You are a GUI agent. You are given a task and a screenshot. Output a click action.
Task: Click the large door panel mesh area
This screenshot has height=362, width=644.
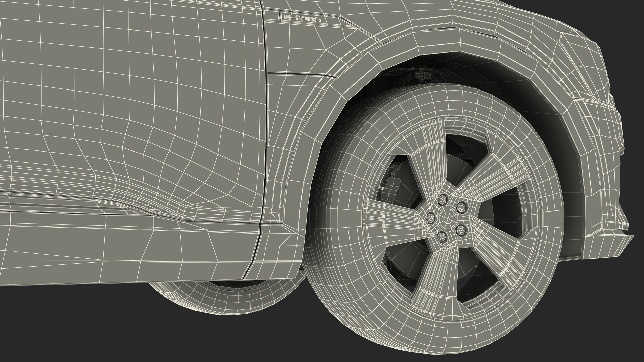pyautogui.click(x=134, y=101)
